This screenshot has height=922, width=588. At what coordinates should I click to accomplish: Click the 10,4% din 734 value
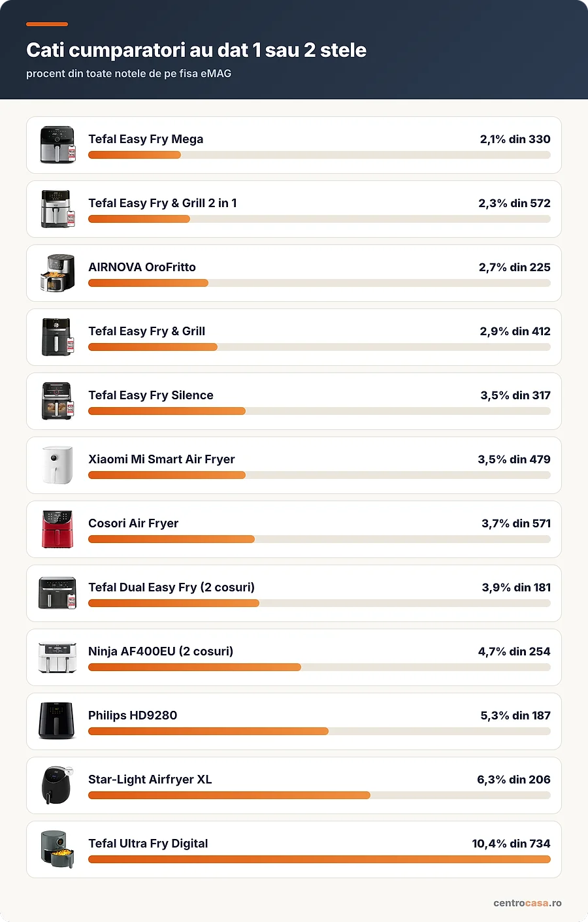click(511, 844)
